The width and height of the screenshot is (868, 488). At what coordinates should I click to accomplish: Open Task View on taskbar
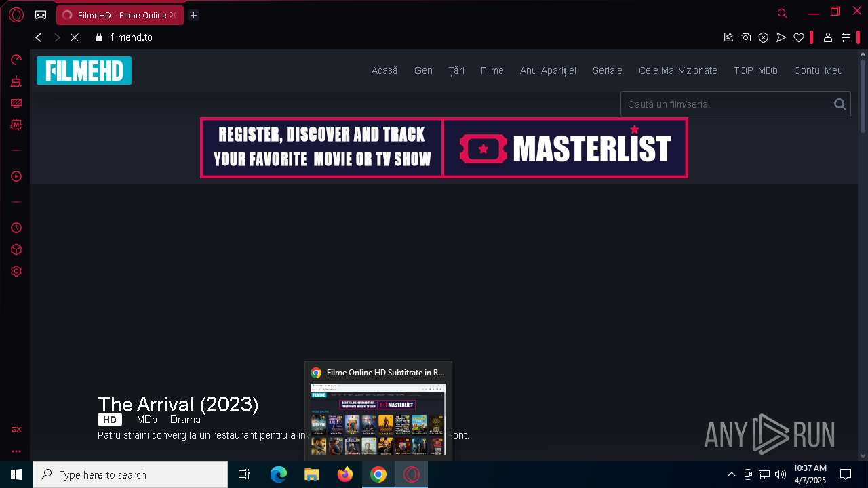point(244,474)
